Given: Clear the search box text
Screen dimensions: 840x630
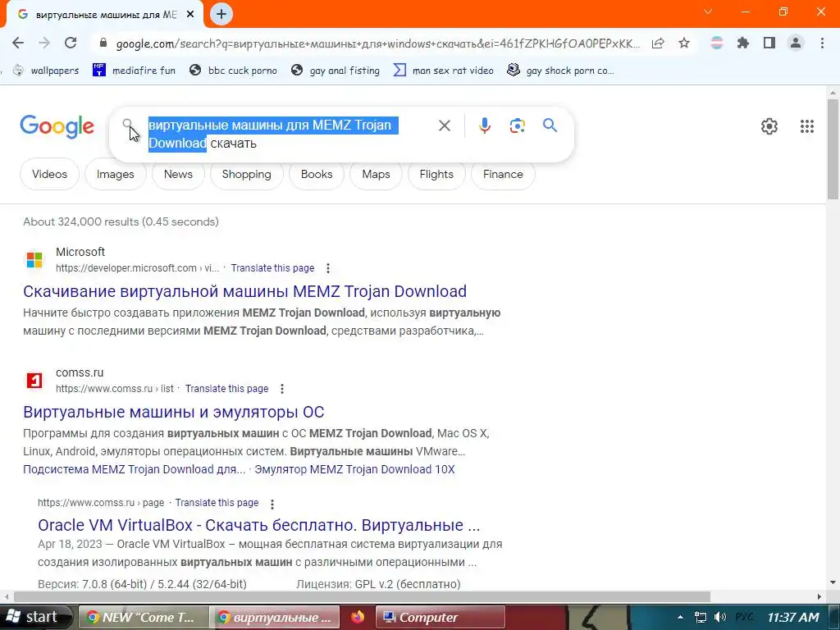Looking at the screenshot, I should pos(444,126).
